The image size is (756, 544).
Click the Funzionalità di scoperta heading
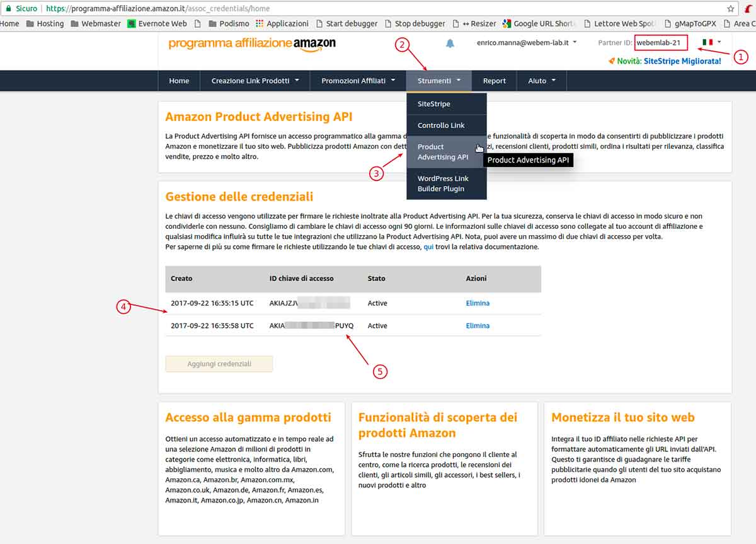point(438,425)
